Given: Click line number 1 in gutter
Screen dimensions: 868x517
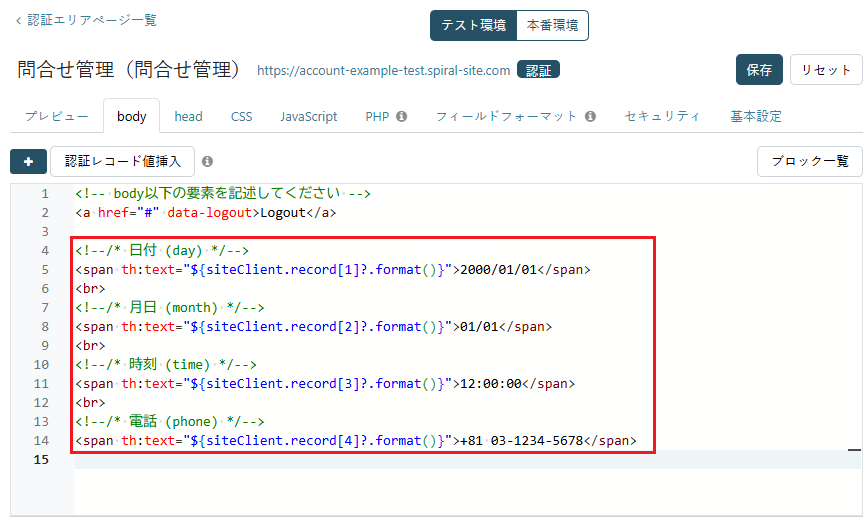Looking at the screenshot, I should click(45, 194).
